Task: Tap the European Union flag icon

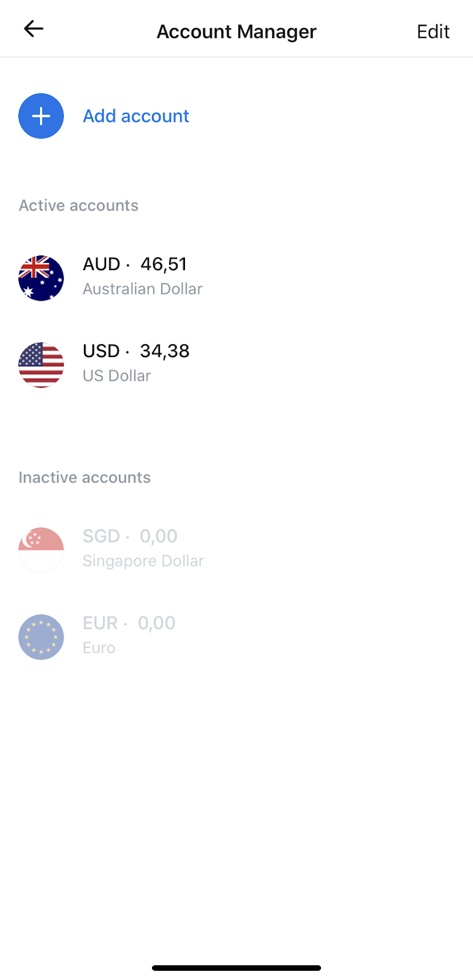Action: point(41,637)
